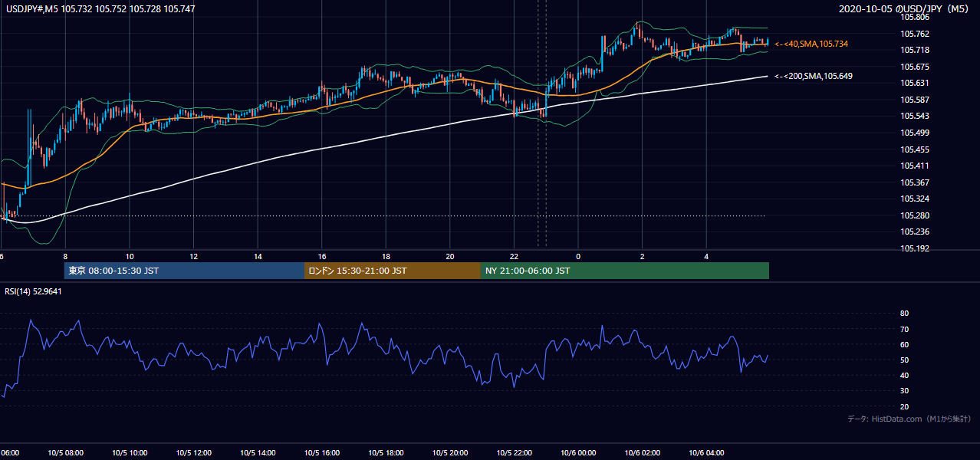The height and width of the screenshot is (460, 980).
Task: Click RSI scale value 30
Action: pyautogui.click(x=905, y=391)
